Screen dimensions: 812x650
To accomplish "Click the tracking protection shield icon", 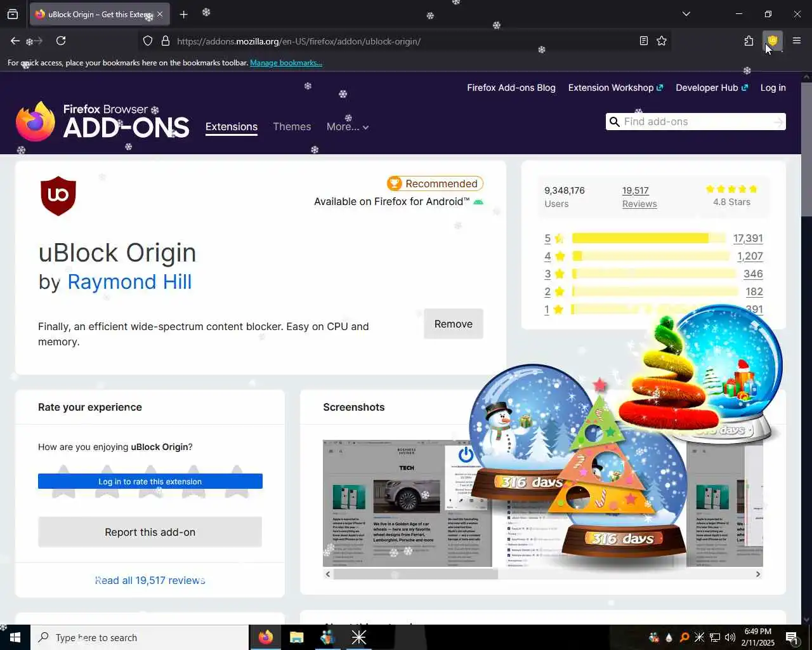I will click(x=148, y=41).
